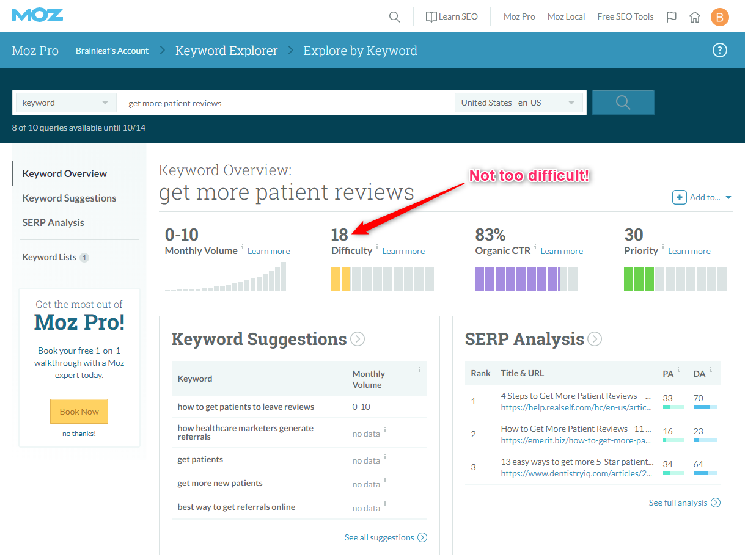The height and width of the screenshot is (560, 745).
Task: Open the Keyword Suggestions arrow circle icon
Action: pyautogui.click(x=358, y=339)
